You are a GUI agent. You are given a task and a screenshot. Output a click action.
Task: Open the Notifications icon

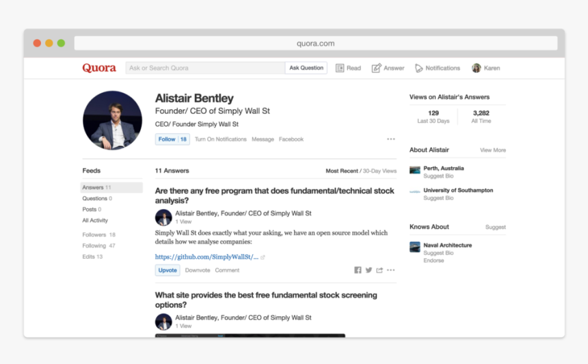tap(418, 68)
